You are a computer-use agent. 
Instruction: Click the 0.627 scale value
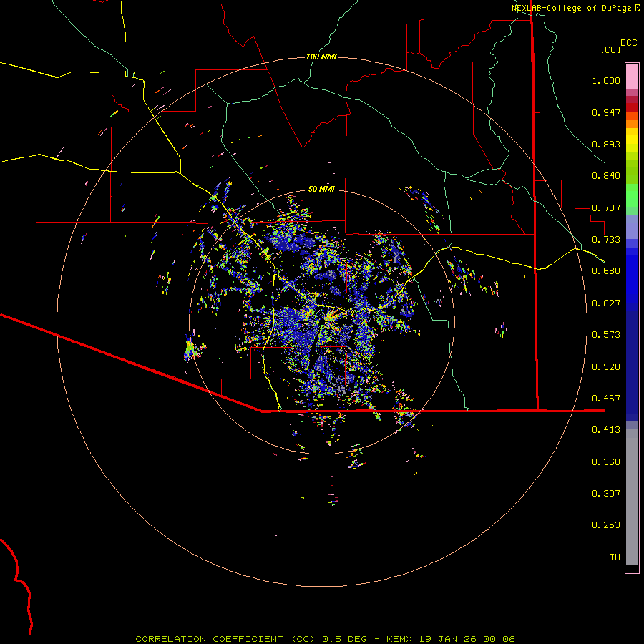click(x=606, y=303)
